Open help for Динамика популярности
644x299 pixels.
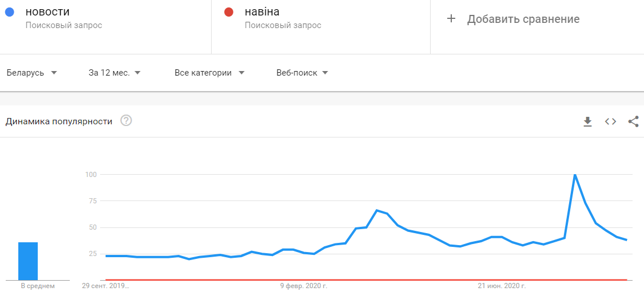[126, 121]
